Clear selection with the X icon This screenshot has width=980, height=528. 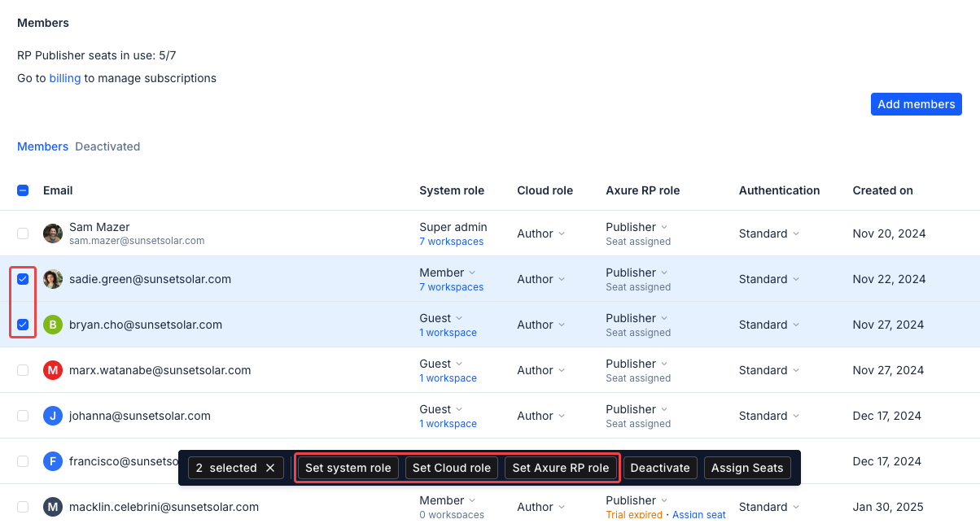[x=270, y=468]
